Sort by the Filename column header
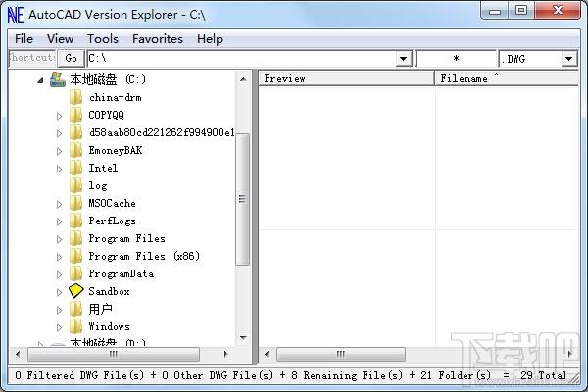Viewport: 588px width, 392px height. (507, 78)
